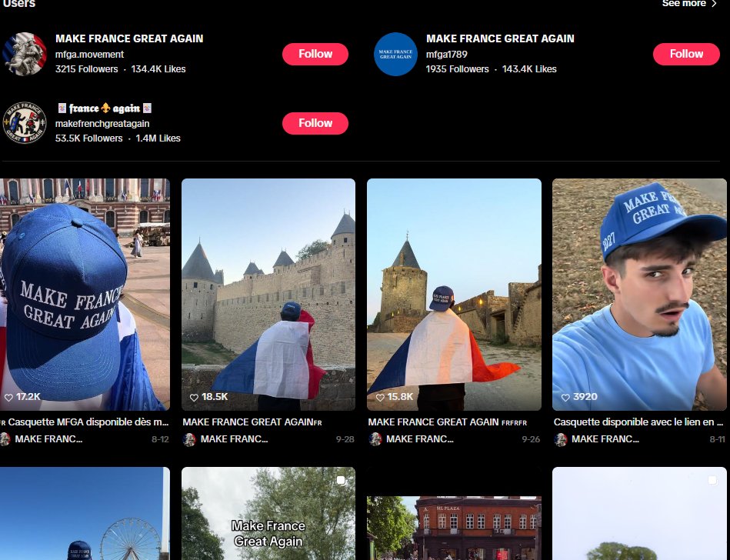
Task: Open author name on 8-11 video
Action: [x=605, y=439]
